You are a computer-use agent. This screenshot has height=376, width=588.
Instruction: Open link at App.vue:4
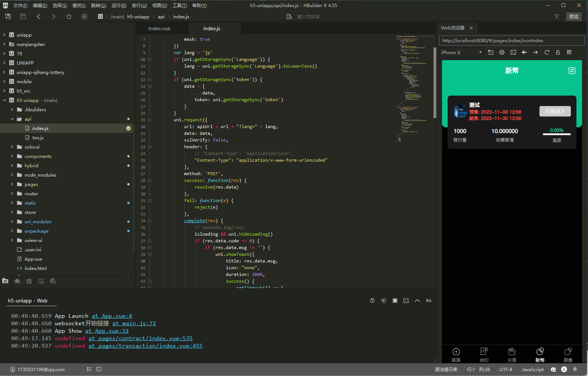tap(112, 316)
